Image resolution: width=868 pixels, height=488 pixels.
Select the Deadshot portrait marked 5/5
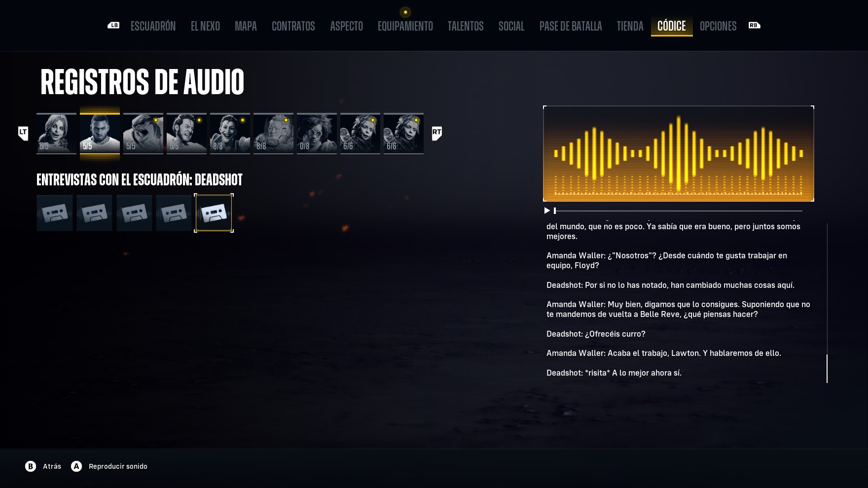(x=100, y=134)
